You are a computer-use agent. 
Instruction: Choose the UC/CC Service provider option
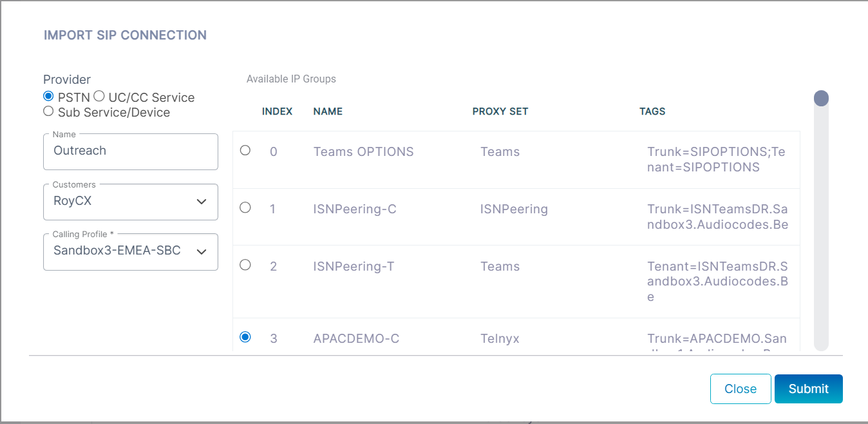[99, 96]
